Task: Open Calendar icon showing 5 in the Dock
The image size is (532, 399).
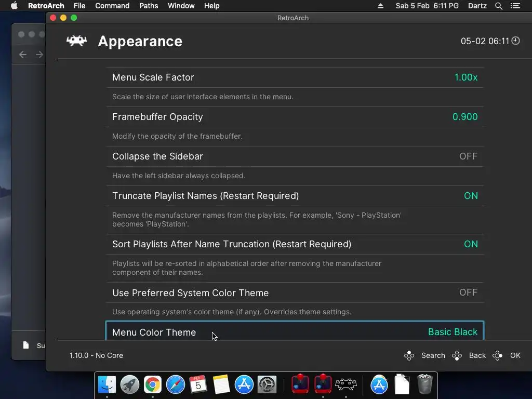Action: coord(198,384)
